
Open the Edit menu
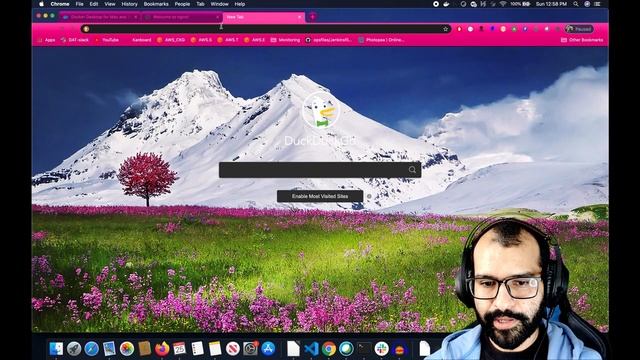tap(94, 4)
